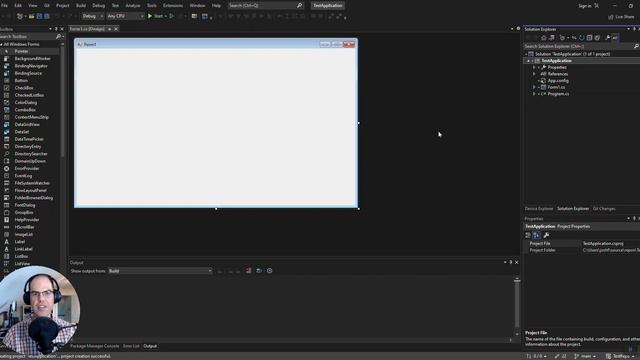Click the clock icon in Output toolbar
This screenshot has width=640, height=360.
point(269,271)
